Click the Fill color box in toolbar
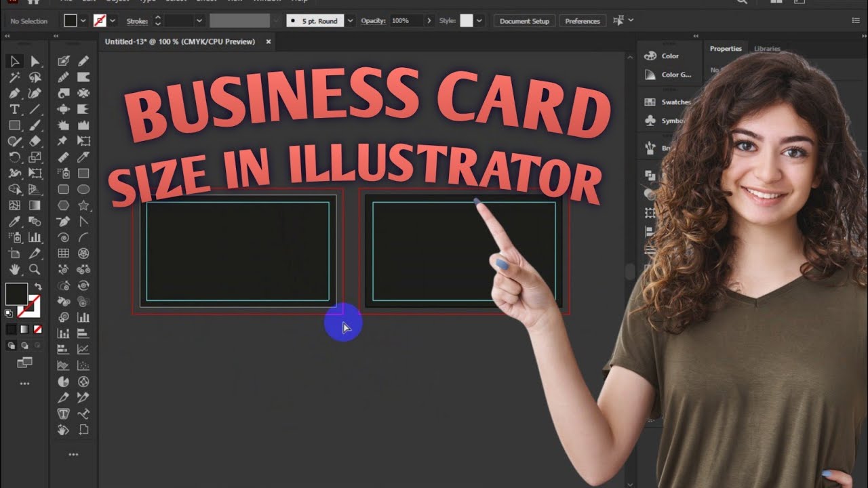This screenshot has height=488, width=868. pos(16,294)
